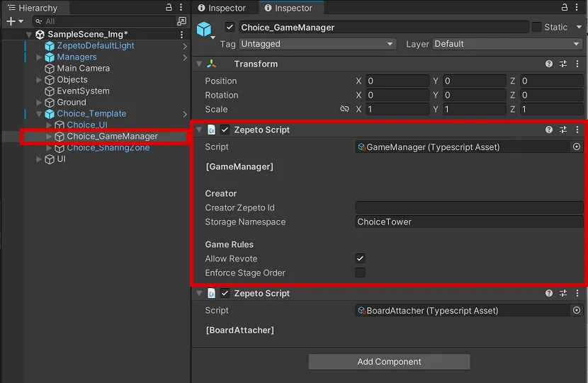This screenshot has width=588, height=383.
Task: Click the Transform component icon
Action: coord(212,64)
